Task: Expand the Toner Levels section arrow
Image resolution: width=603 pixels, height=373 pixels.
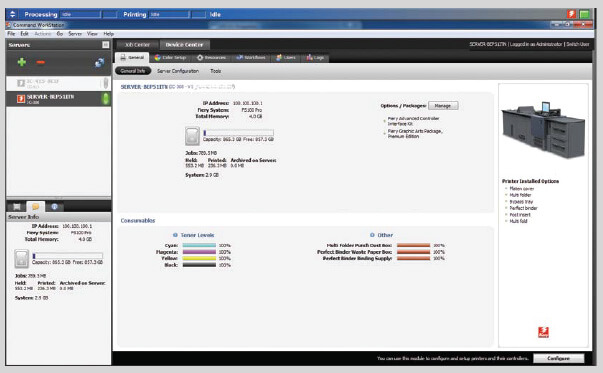Action: click(x=175, y=235)
